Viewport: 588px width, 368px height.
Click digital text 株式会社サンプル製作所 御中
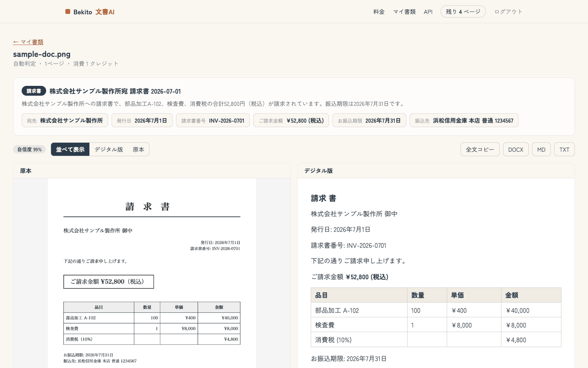pos(354,214)
